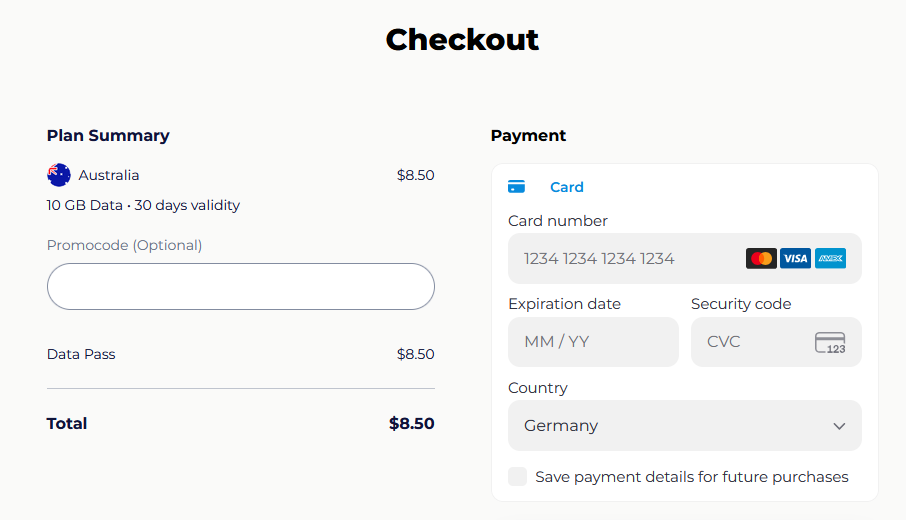The width and height of the screenshot is (906, 520).
Task: Click the Visa logo icon
Action: click(x=795, y=258)
